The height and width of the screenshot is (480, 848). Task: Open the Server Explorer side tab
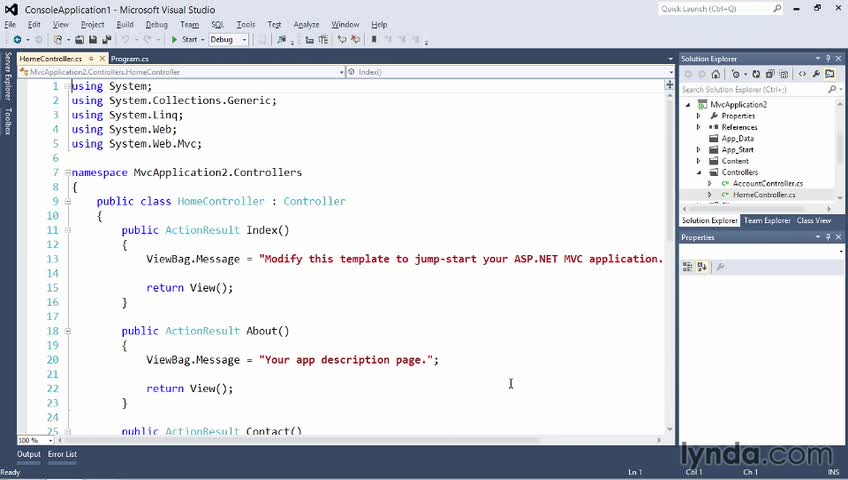(x=8, y=76)
